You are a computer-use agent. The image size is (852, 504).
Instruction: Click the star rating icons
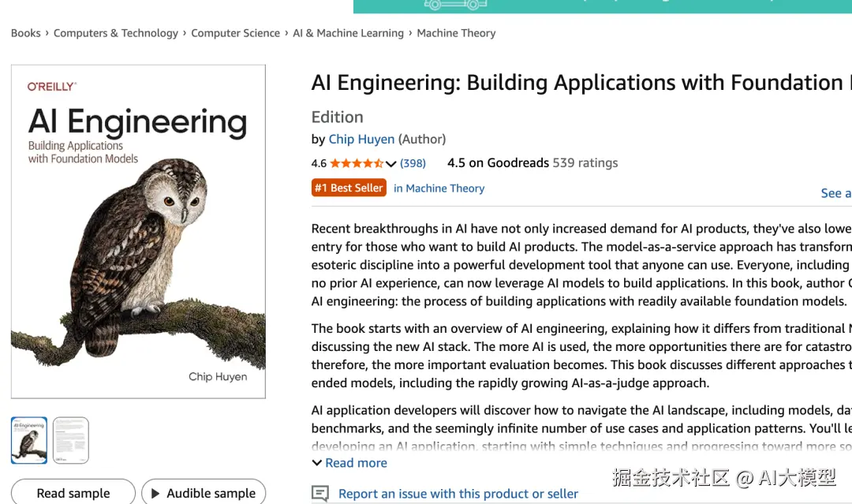(x=357, y=163)
